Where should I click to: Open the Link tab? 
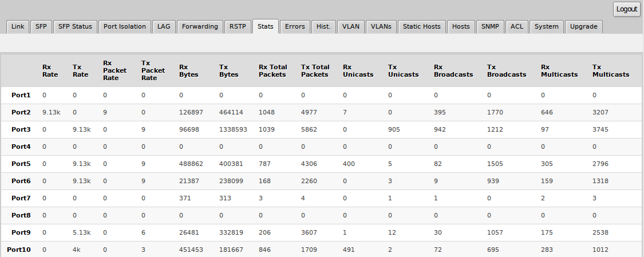coord(18,26)
